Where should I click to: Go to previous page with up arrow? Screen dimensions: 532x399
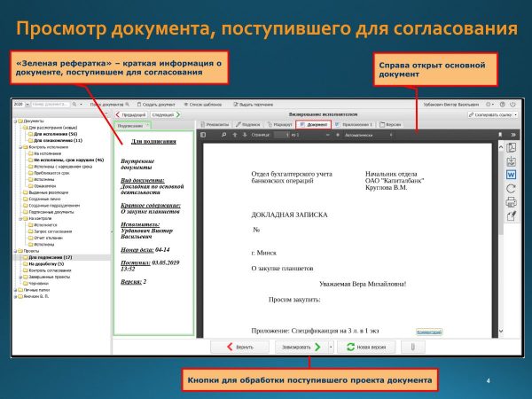coord(236,135)
